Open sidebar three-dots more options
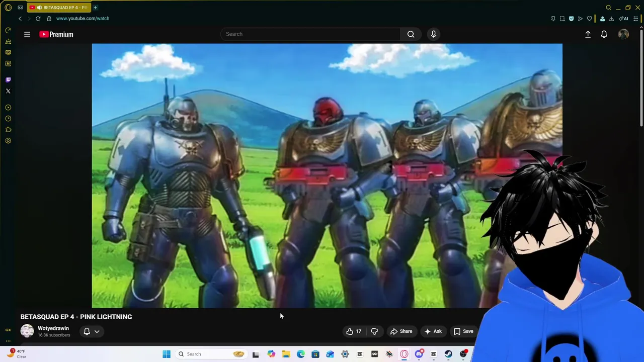644x362 pixels. 8,341
